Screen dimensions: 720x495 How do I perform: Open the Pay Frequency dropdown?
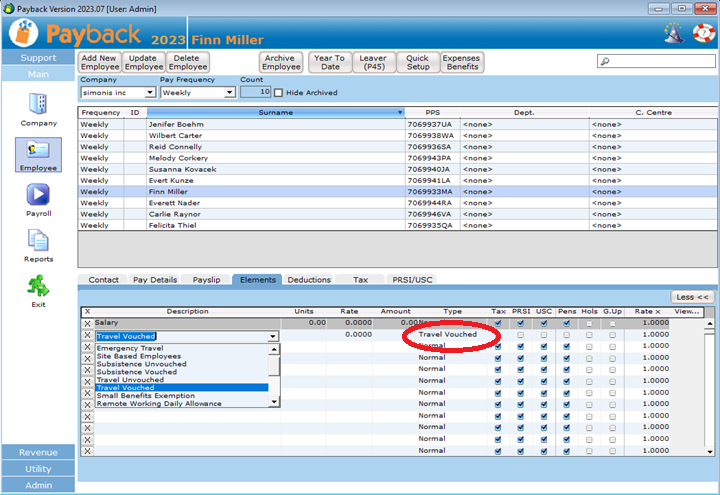[x=230, y=92]
